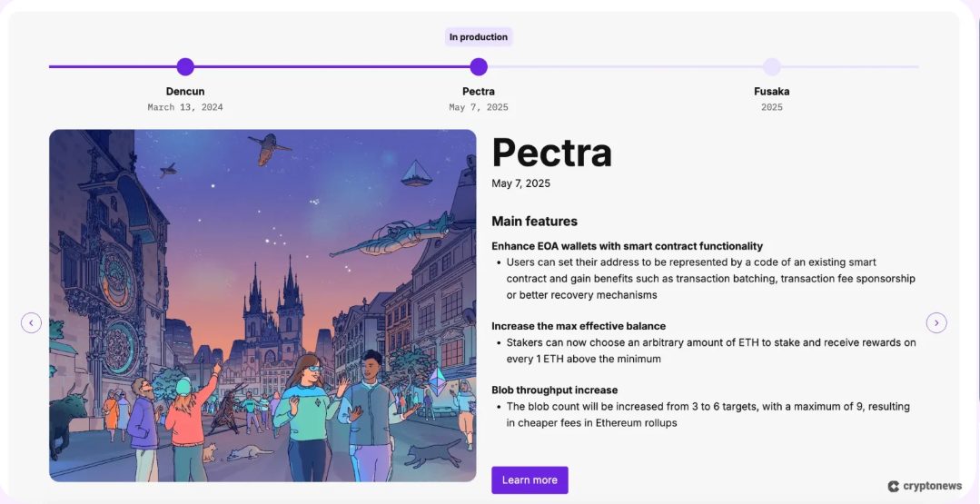The image size is (980, 504).
Task: Click the previous slide arrow button
Action: (x=31, y=322)
